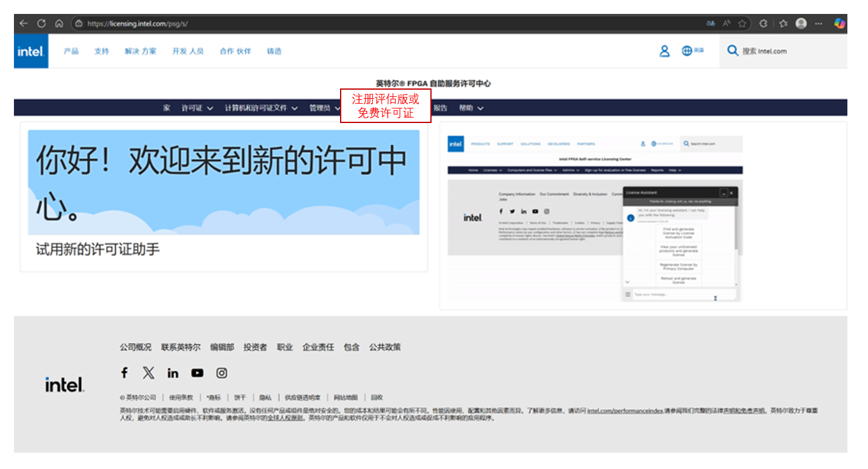Select 产品 from the top navigation
868x469 pixels.
pyautogui.click(x=71, y=51)
